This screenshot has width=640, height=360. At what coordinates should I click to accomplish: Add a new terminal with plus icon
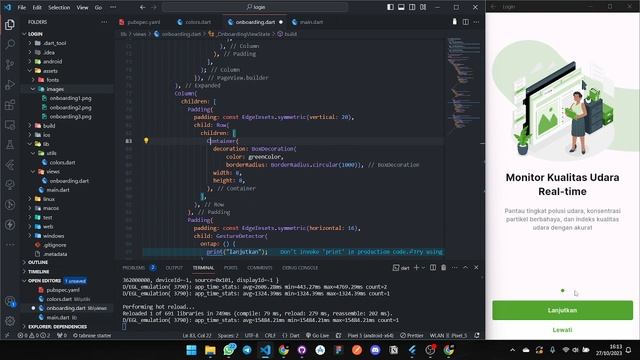[x=416, y=268]
